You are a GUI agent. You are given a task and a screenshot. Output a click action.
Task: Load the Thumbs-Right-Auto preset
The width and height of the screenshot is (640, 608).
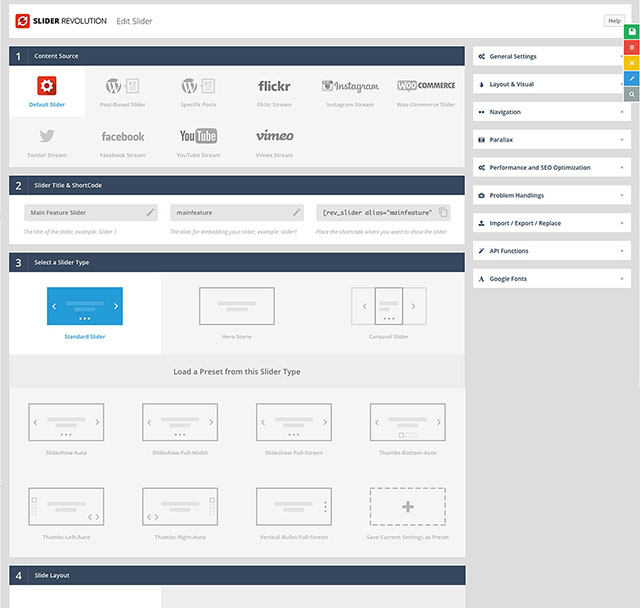(x=180, y=513)
